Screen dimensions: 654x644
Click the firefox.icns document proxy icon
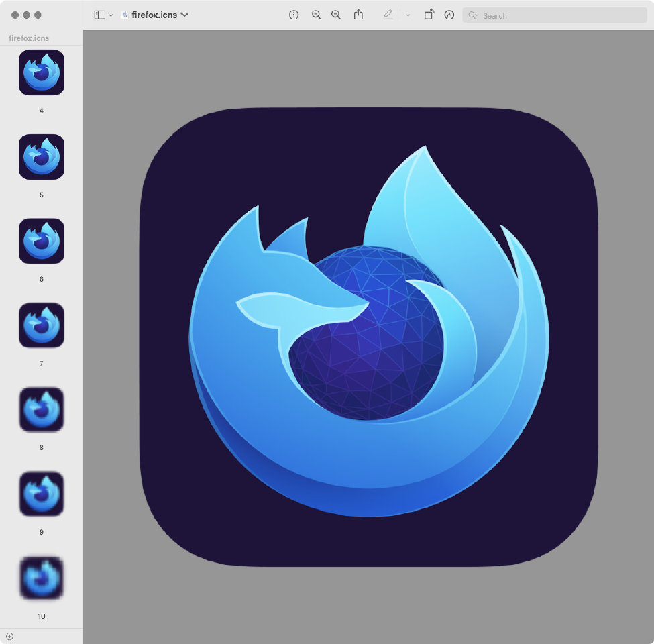tap(125, 15)
